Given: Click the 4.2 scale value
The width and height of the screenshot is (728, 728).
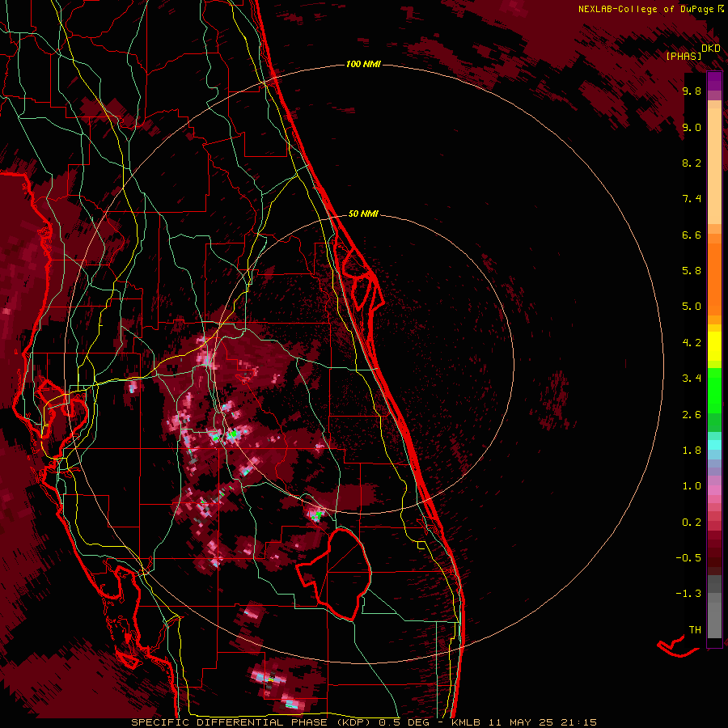Looking at the screenshot, I should (692, 343).
